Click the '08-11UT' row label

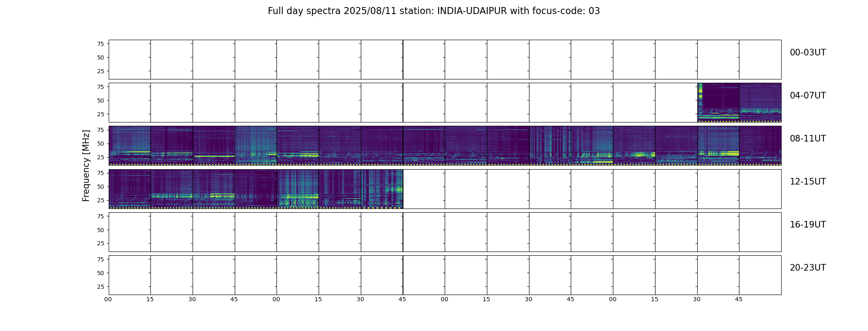[808, 139]
